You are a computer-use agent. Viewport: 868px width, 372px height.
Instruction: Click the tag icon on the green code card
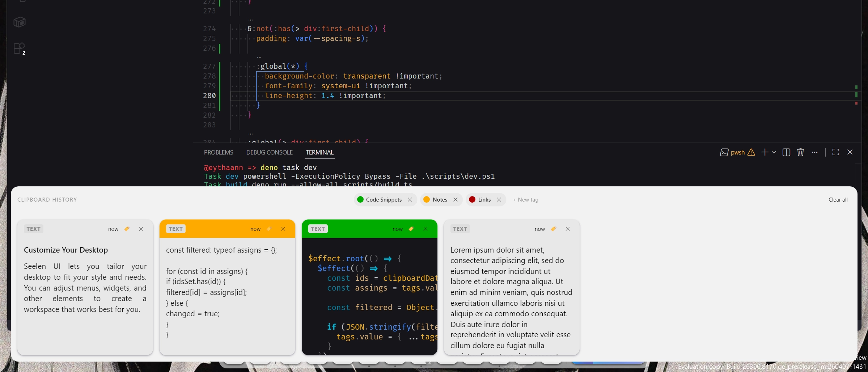(411, 229)
